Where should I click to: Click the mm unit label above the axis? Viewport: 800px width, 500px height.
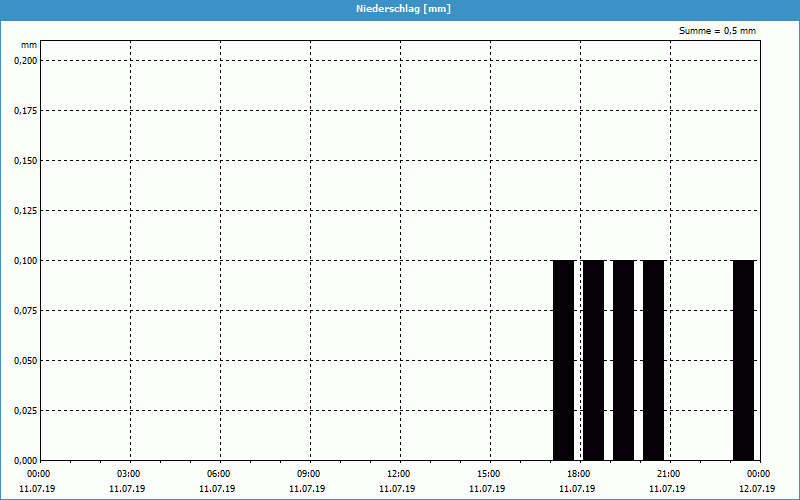click(x=29, y=45)
